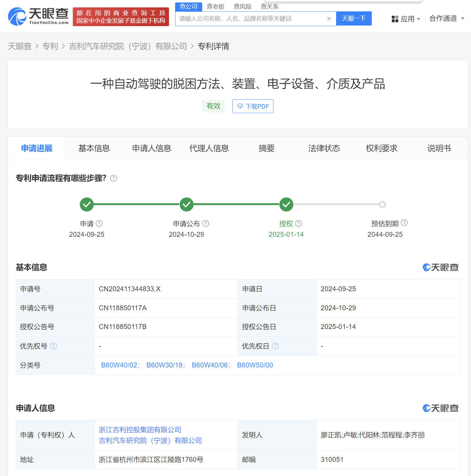Clear the search box with the X icon
Image resolution: width=471 pixels, height=476 pixels.
329,19
